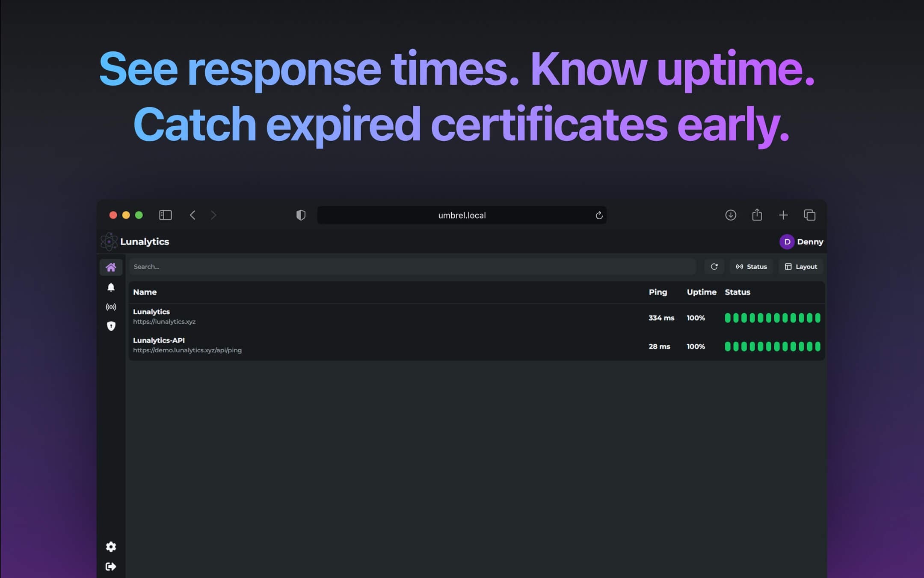Click the Lunalytics atom logo
Screen dimensions: 924x578
click(x=109, y=242)
